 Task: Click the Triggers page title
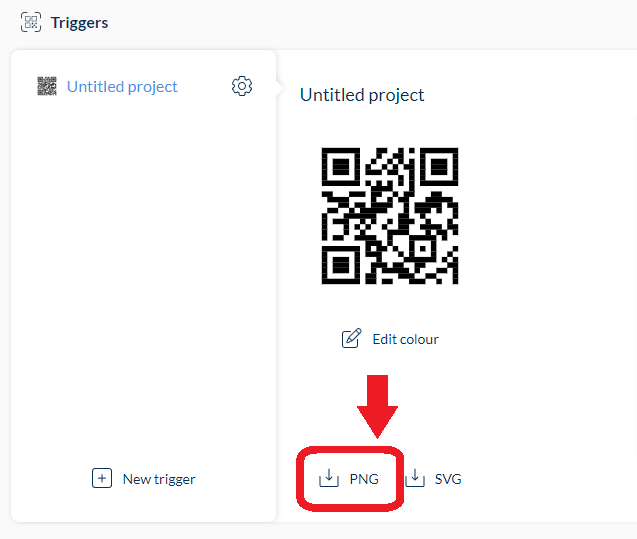[x=80, y=23]
